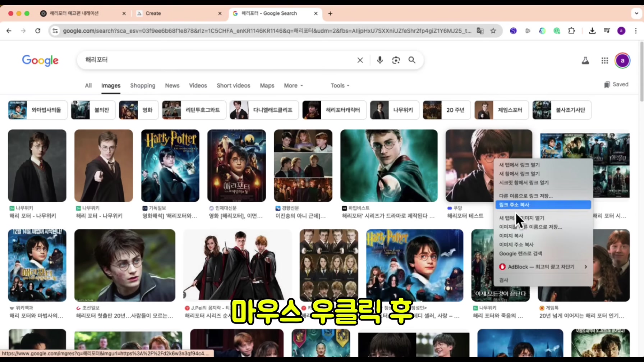Open the tab search dropdown arrow
Image resolution: width=644 pixels, height=362 pixels.
(x=636, y=14)
